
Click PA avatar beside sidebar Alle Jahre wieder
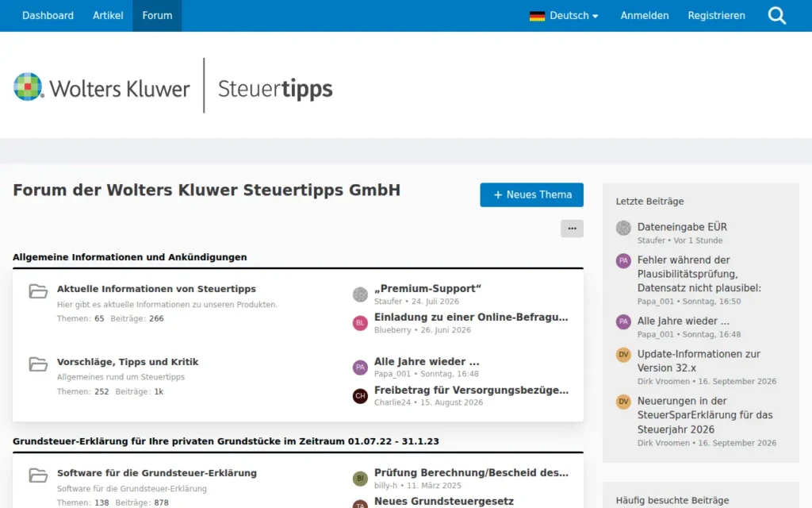point(623,322)
